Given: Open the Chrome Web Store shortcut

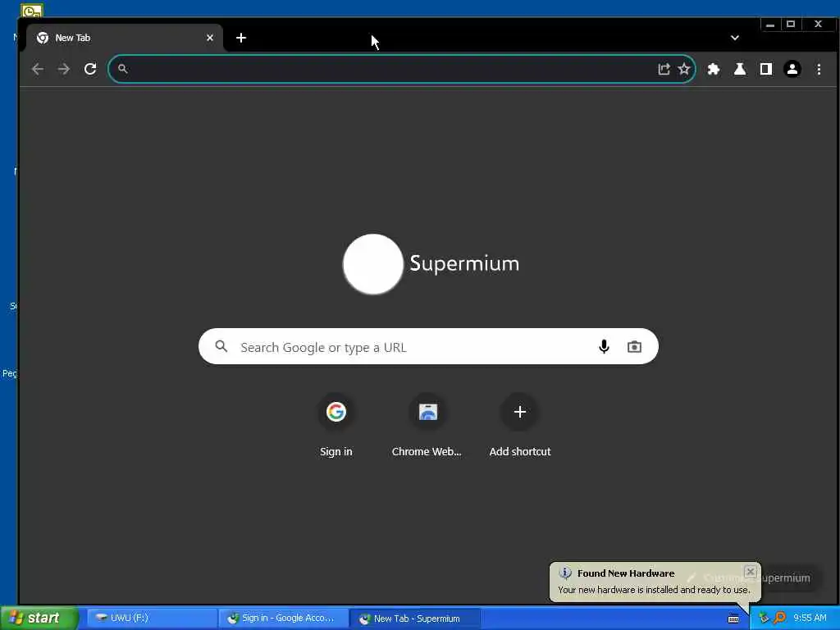Looking at the screenshot, I should (427, 426).
